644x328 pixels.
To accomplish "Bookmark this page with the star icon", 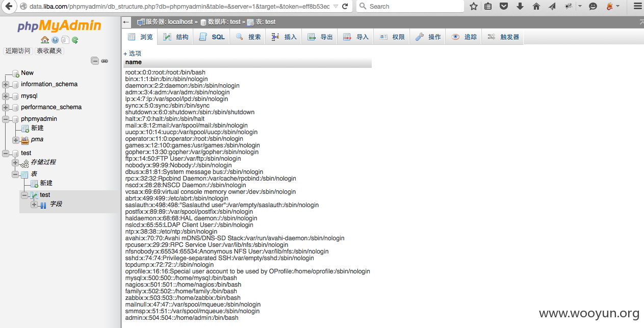I will coord(474,7).
